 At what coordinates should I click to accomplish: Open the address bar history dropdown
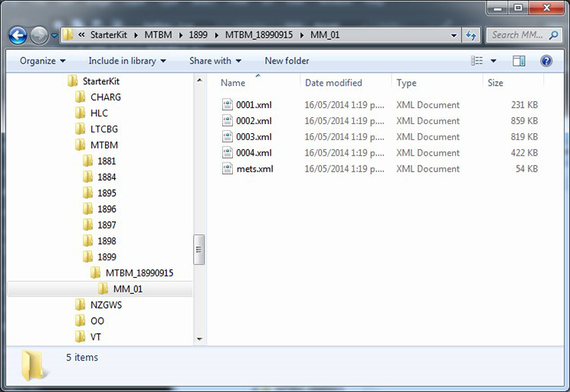click(x=454, y=35)
